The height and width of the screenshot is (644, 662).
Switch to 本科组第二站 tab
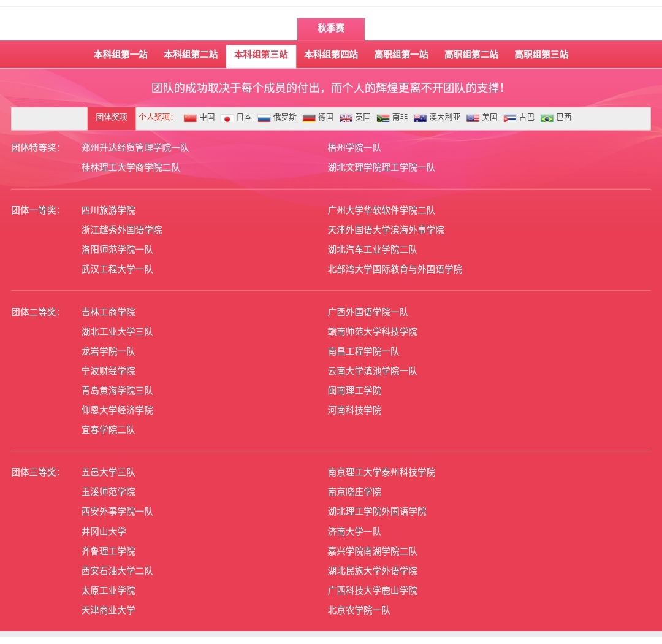pos(191,55)
